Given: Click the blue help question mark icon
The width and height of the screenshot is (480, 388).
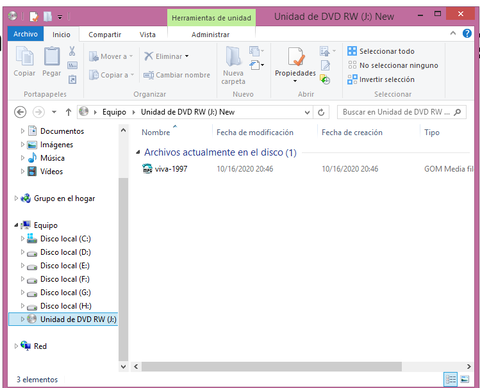Looking at the screenshot, I should [467, 33].
